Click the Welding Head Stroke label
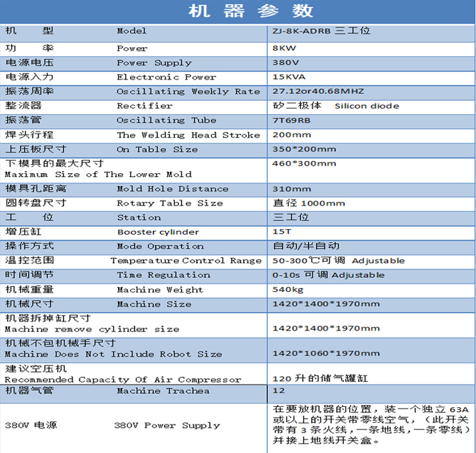This screenshot has width=476, height=453. click(188, 135)
